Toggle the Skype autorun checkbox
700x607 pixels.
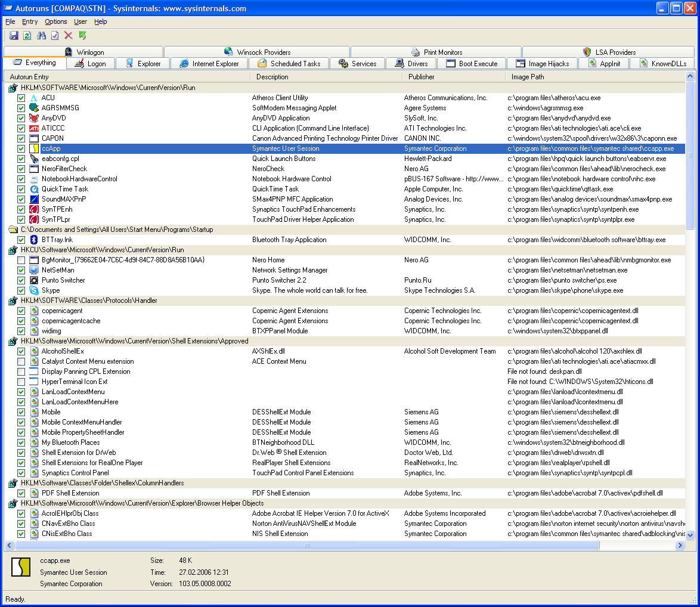(x=21, y=290)
